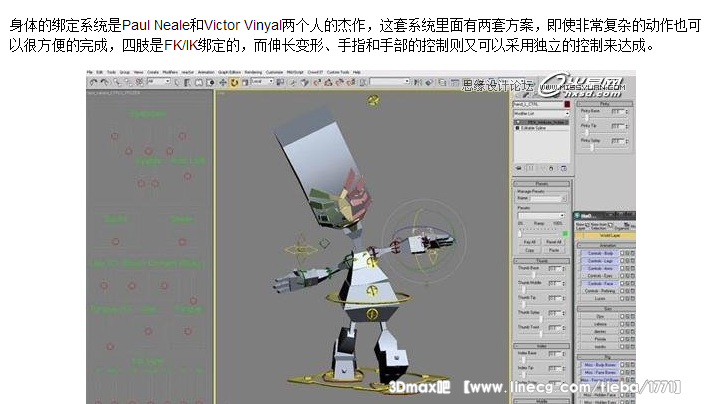The width and height of the screenshot is (710, 404).
Task: Click the Redo arrow in 3ds Max toolbar
Action: (105, 83)
